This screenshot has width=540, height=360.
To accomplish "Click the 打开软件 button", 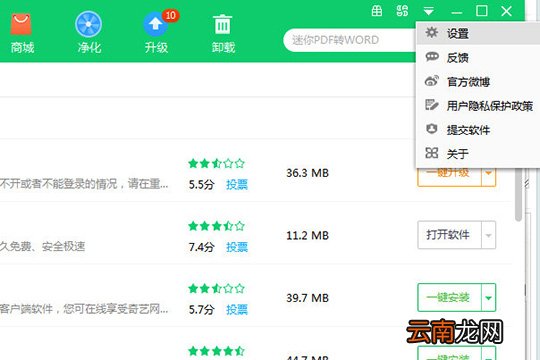I will [449, 235].
